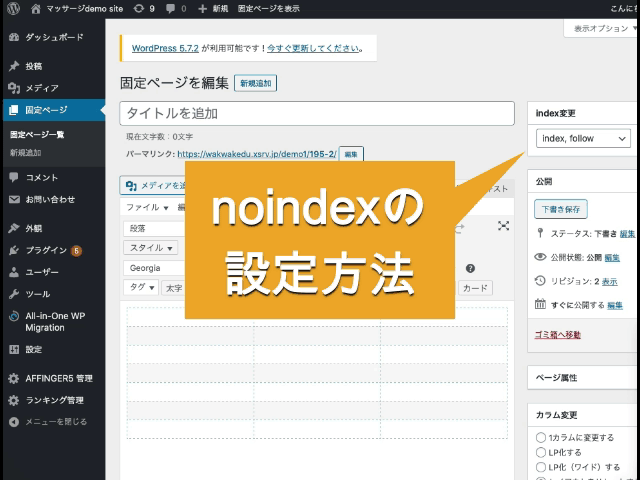Click the 新規追加 button beside page heading

pos(255,83)
